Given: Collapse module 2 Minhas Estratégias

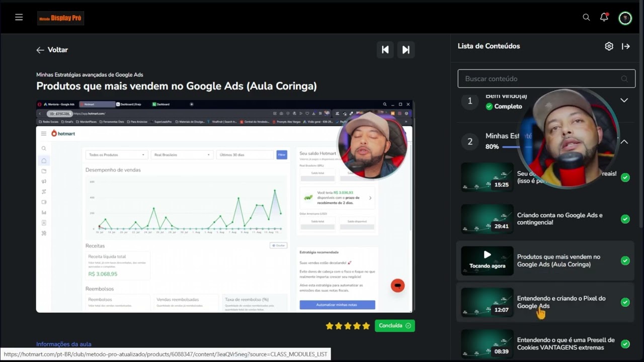Looking at the screenshot, I should coord(624,142).
